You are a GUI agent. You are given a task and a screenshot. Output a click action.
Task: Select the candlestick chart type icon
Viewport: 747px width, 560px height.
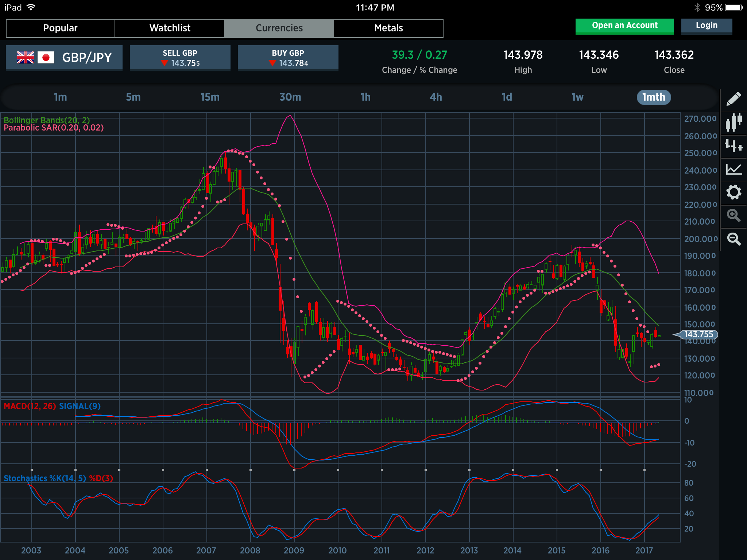(x=734, y=122)
